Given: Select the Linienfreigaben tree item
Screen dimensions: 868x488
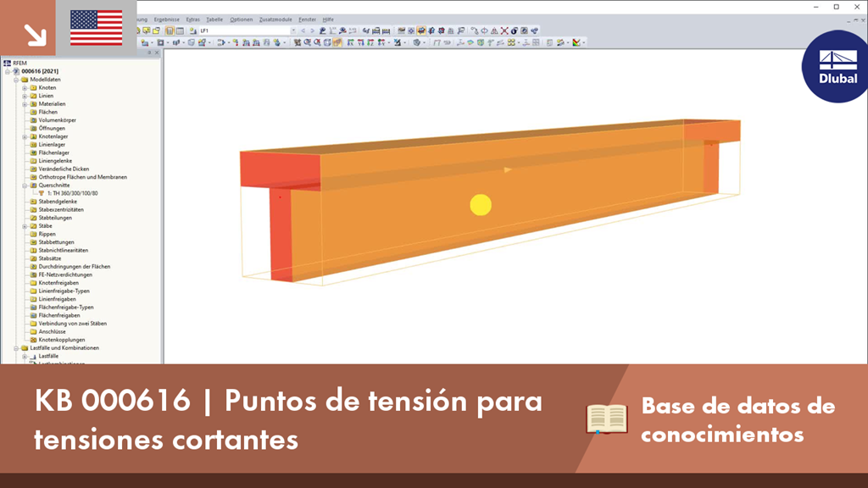Looking at the screenshot, I should coord(57,299).
